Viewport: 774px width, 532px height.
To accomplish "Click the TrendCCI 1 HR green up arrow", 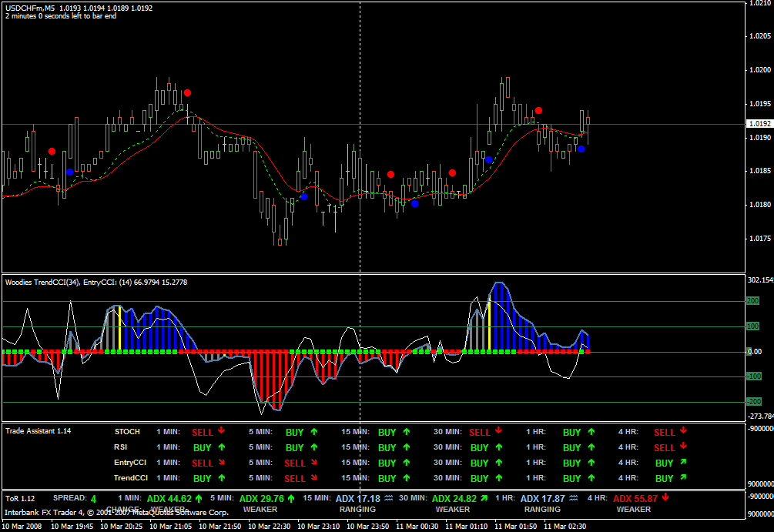I will pyautogui.click(x=591, y=477).
